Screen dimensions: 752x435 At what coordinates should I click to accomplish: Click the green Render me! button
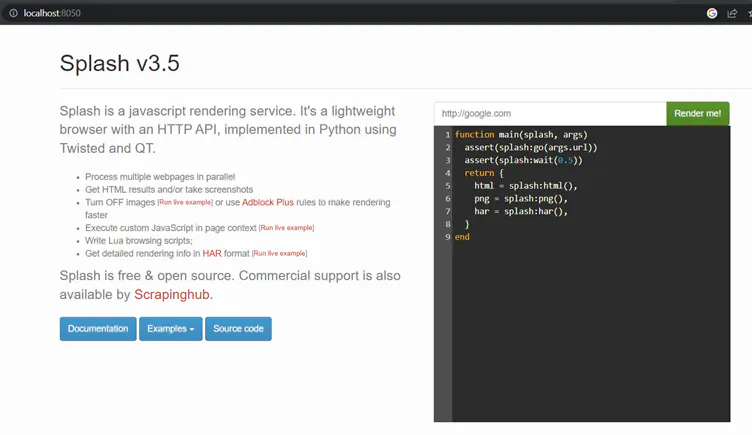(698, 114)
